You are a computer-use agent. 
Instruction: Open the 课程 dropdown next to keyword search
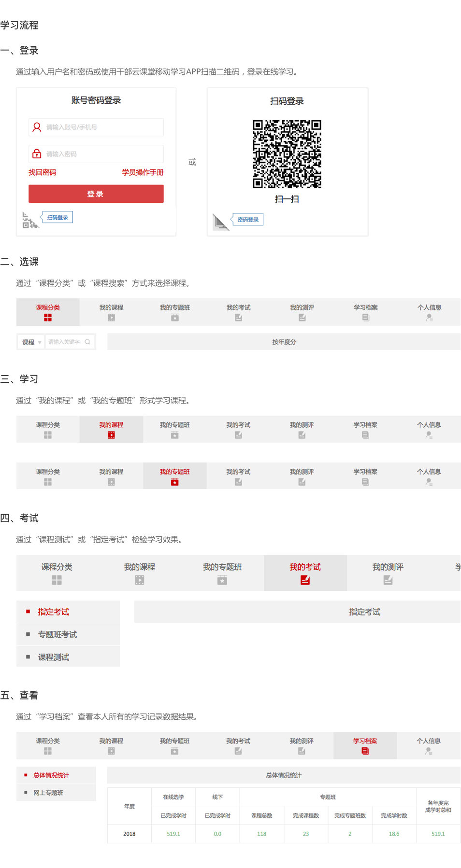[x=31, y=342]
